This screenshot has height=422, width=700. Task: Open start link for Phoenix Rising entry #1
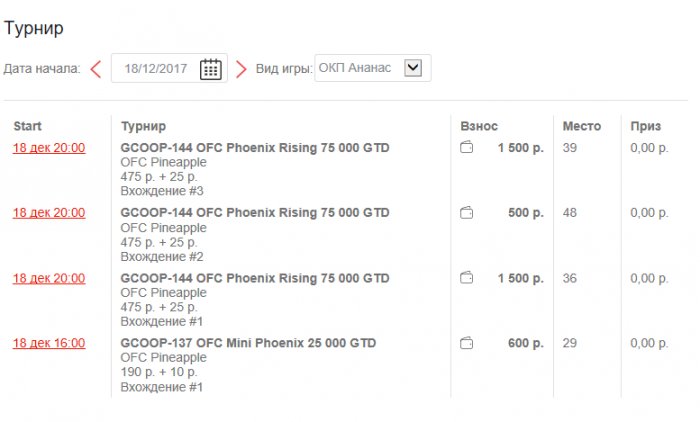tap(48, 278)
